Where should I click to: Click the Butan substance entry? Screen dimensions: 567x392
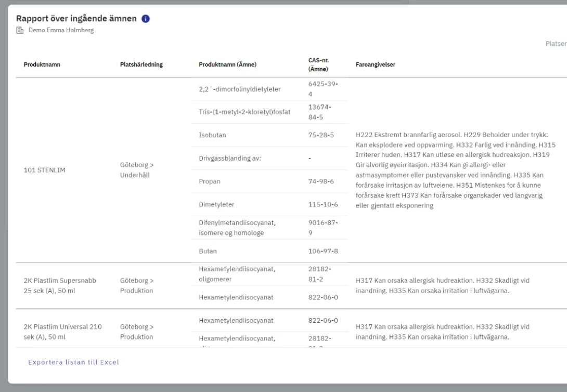[x=208, y=251]
